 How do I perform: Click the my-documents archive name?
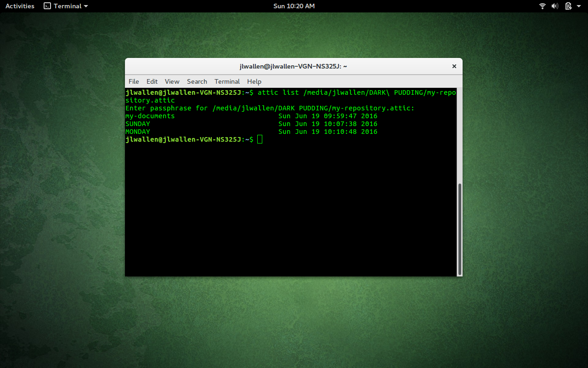coord(150,116)
